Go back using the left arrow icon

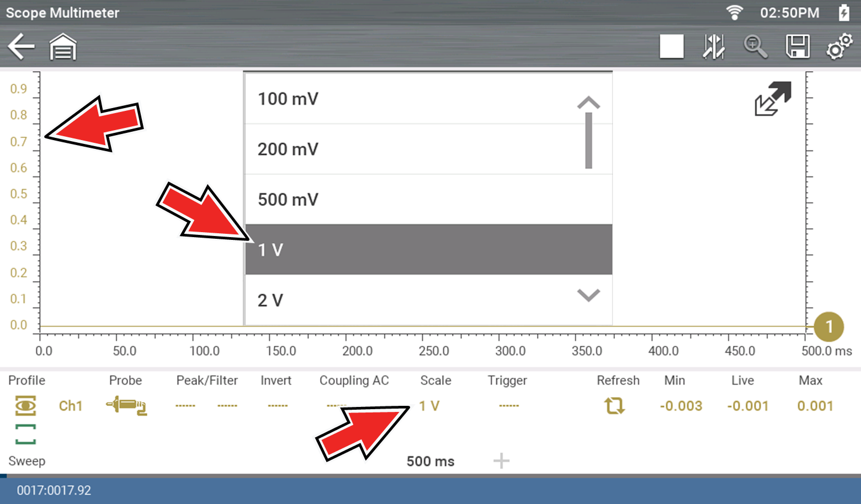pos(21,46)
